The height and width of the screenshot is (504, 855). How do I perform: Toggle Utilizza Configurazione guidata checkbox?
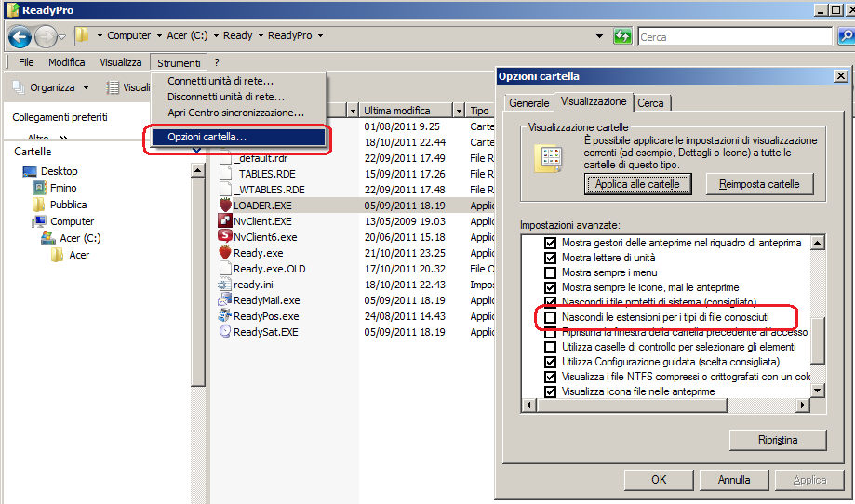(x=550, y=362)
